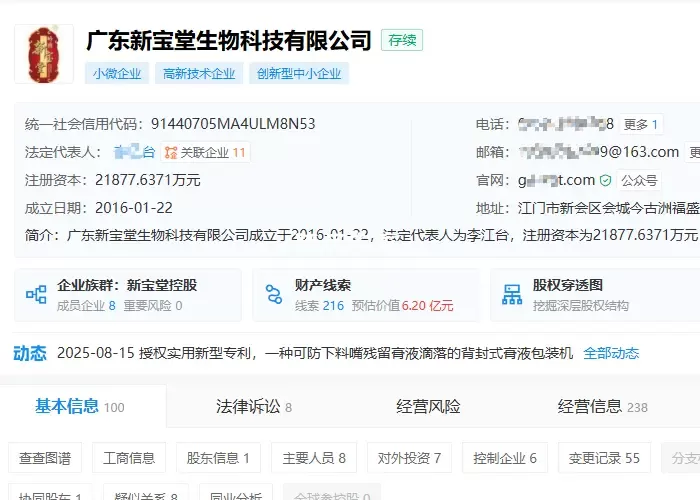Switch to 法律诉讼 tab
700x500 pixels.
[254, 407]
